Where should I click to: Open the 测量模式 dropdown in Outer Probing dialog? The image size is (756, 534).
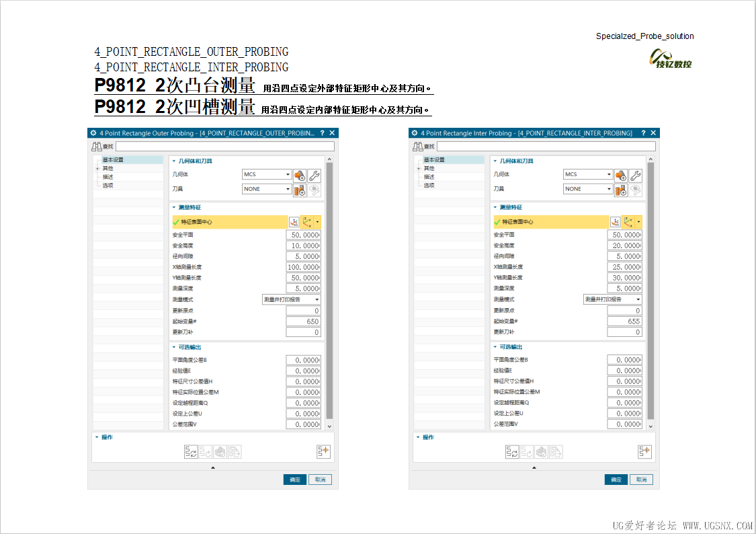pos(291,299)
